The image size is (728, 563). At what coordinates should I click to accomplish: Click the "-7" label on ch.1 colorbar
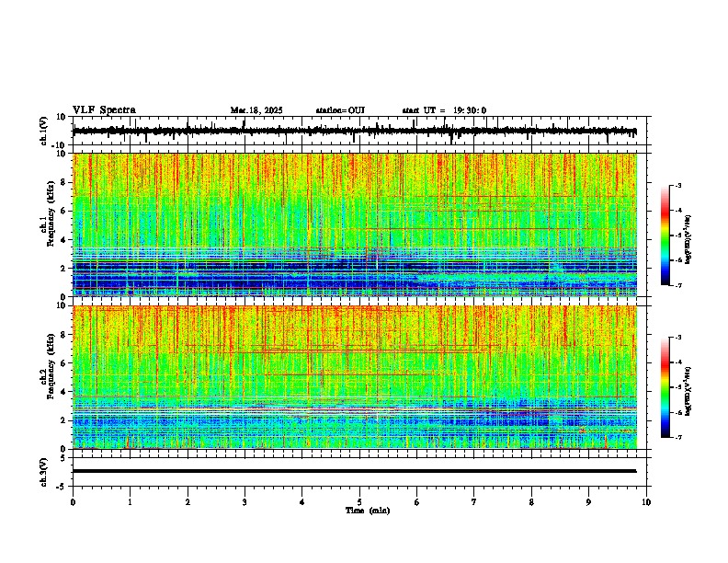click(x=677, y=285)
